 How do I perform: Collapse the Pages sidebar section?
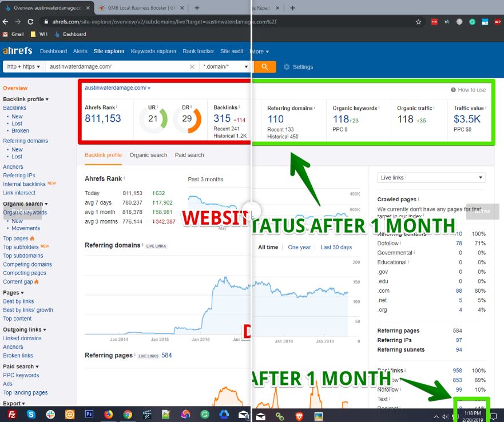point(13,292)
